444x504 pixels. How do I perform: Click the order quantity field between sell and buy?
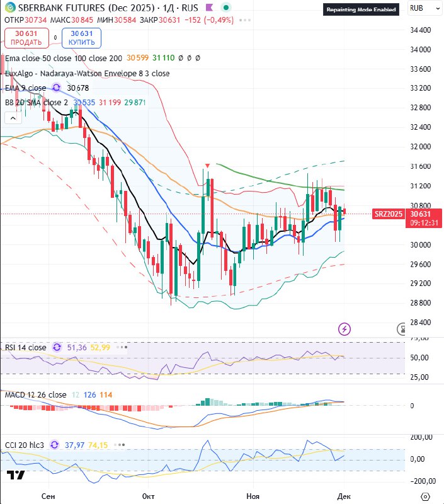pos(55,38)
